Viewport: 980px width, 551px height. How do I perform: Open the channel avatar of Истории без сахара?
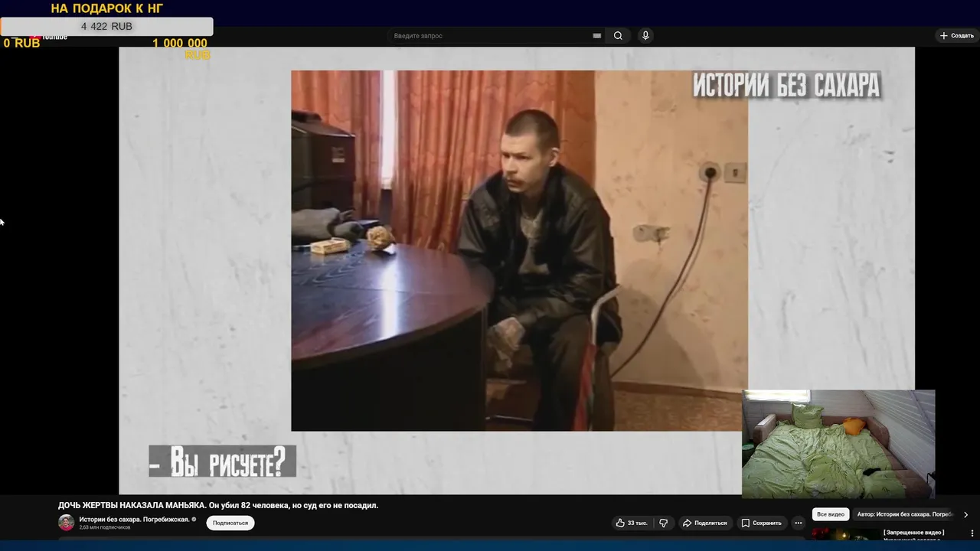[x=67, y=523]
